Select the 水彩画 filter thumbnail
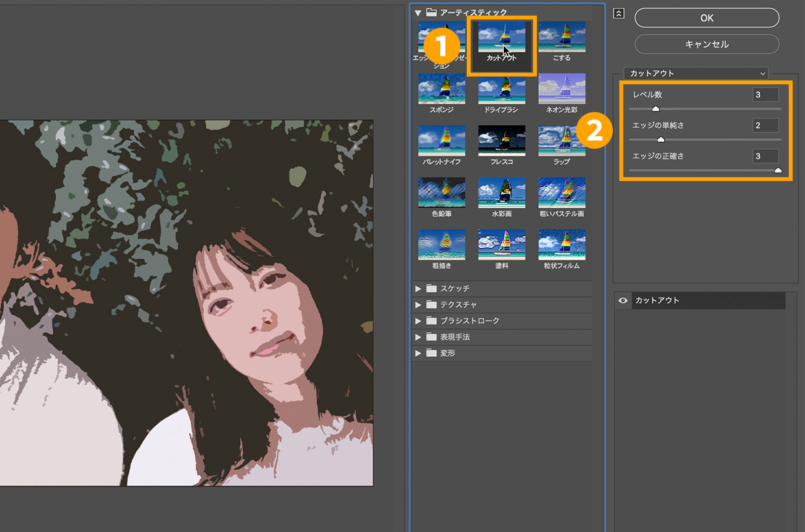Viewport: 805px width, 532px height. tap(502, 193)
